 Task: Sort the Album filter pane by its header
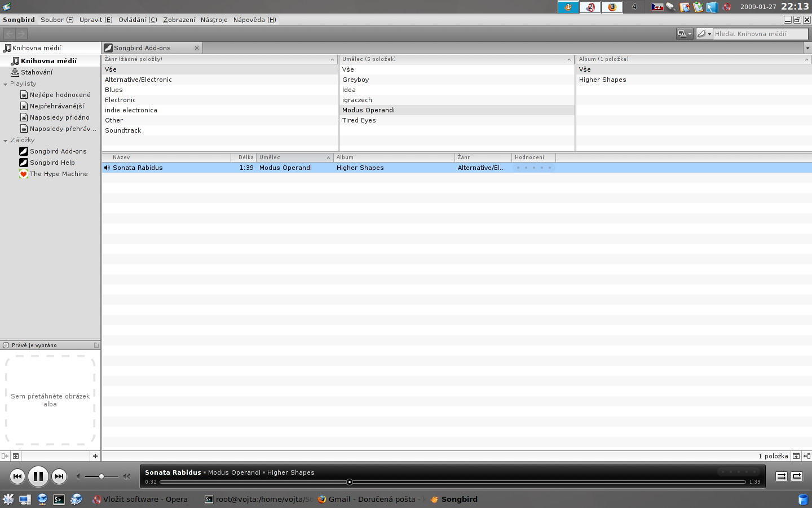tap(694, 59)
